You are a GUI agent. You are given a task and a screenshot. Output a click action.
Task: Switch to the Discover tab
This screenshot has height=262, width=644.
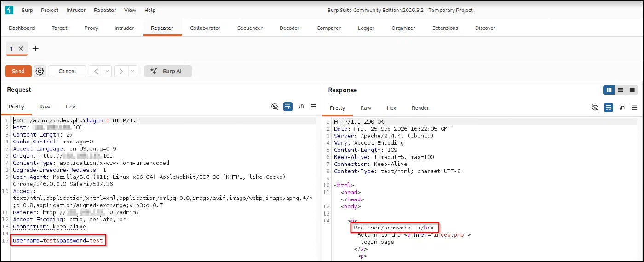coord(485,28)
